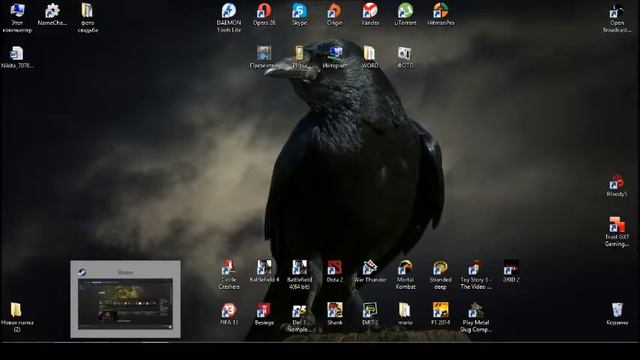Launch the FIFA 13 shortcut

[229, 314]
